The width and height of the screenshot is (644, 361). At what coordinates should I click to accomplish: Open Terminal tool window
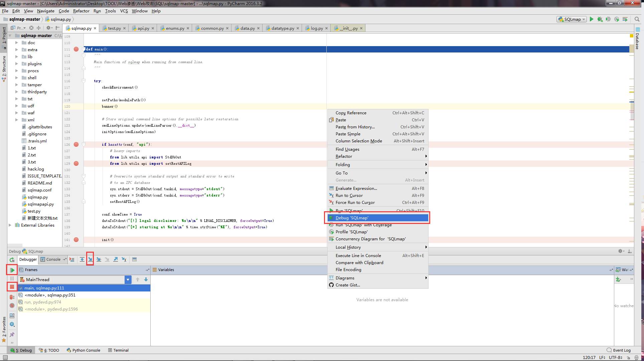click(118, 350)
